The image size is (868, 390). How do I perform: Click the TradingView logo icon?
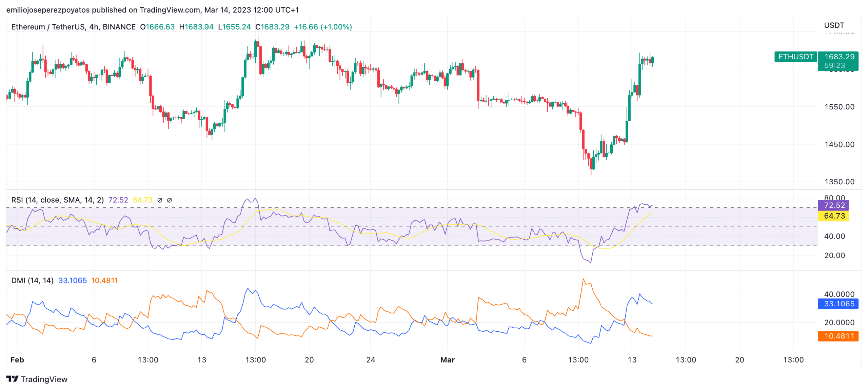tap(12, 379)
